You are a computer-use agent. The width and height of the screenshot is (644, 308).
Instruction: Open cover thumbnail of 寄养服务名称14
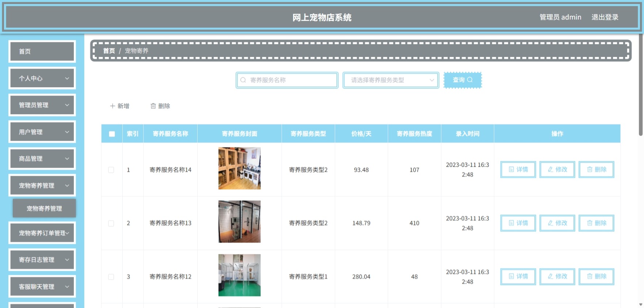click(x=240, y=168)
